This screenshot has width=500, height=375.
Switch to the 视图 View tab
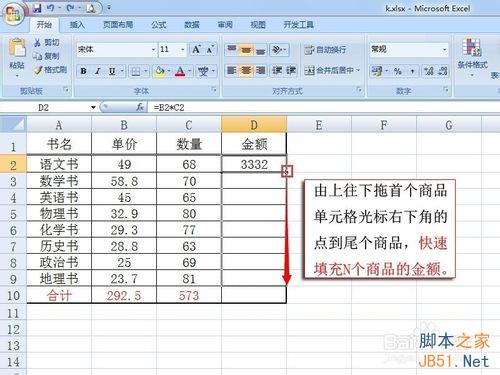pos(258,25)
